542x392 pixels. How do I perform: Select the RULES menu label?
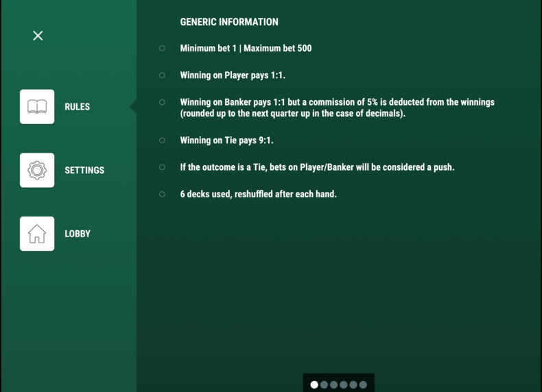[x=77, y=107]
